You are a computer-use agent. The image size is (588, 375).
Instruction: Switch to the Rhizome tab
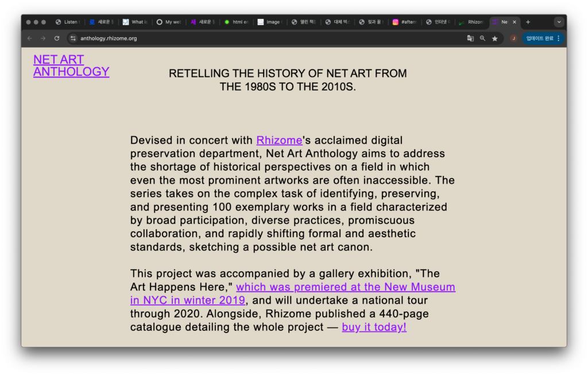coord(472,22)
